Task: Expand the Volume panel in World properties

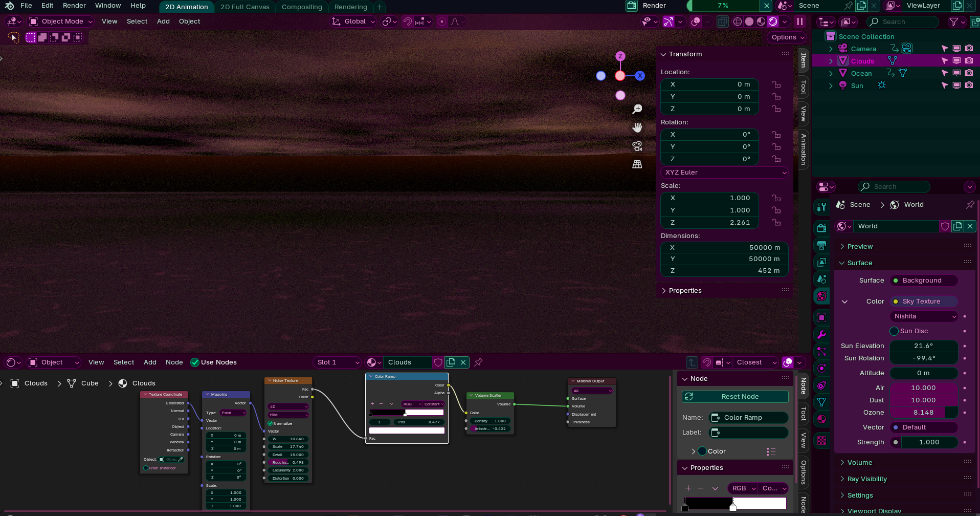Action: click(x=860, y=463)
